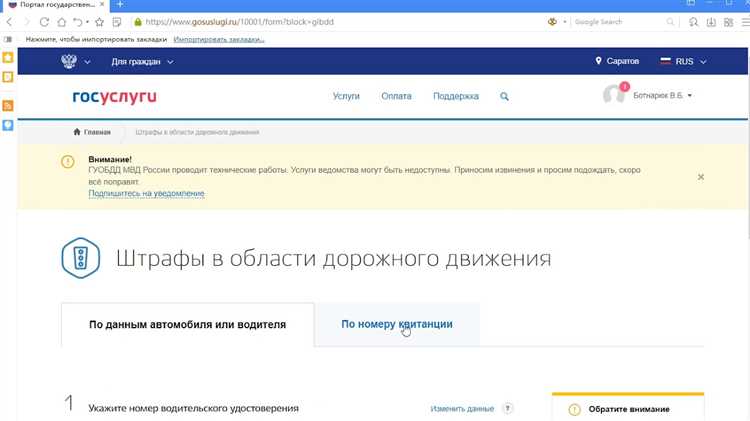The image size is (750, 421).
Task: Click the Штрафы в области дорожного движения breadcrumb
Action: click(197, 132)
